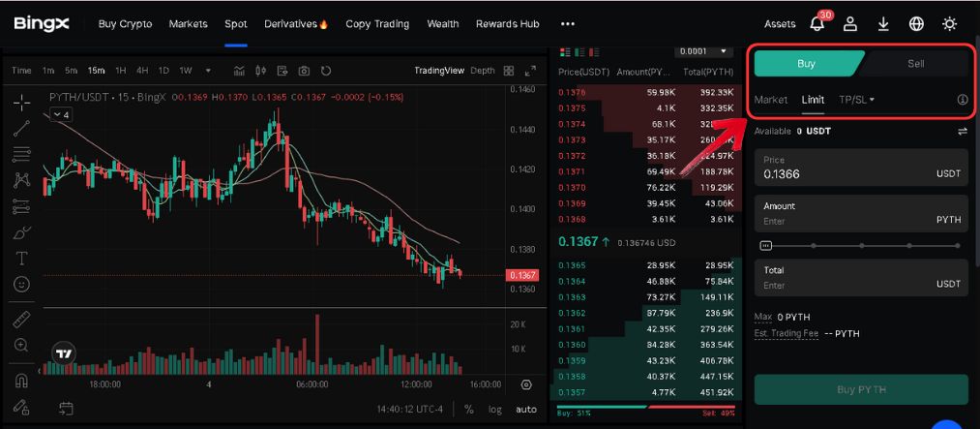Image resolution: width=980 pixels, height=429 pixels.
Task: Open the Wealth menu
Action: [443, 24]
